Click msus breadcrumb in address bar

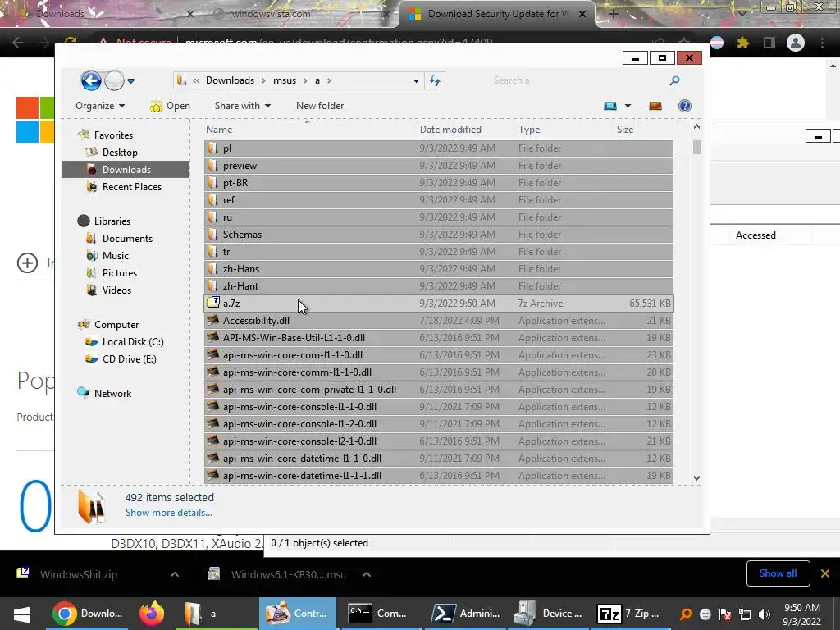pyautogui.click(x=285, y=80)
